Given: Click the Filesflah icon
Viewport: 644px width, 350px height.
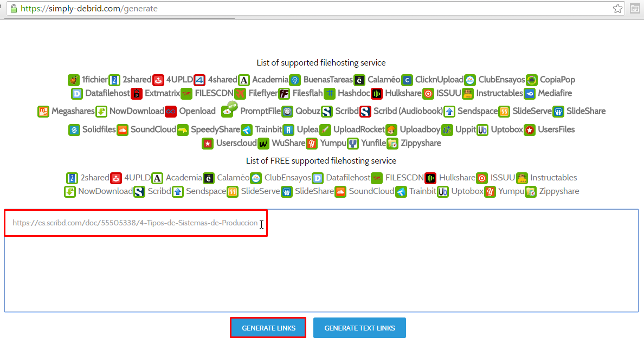Looking at the screenshot, I should tap(284, 94).
